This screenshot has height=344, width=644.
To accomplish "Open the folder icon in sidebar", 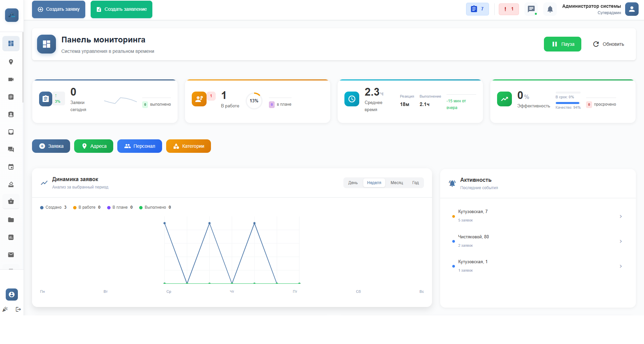I will click(11, 220).
